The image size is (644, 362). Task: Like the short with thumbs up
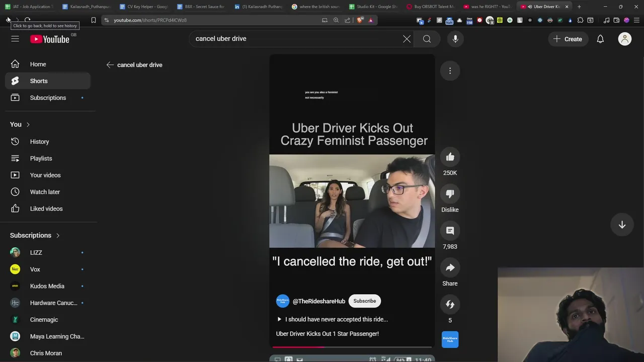(x=450, y=157)
